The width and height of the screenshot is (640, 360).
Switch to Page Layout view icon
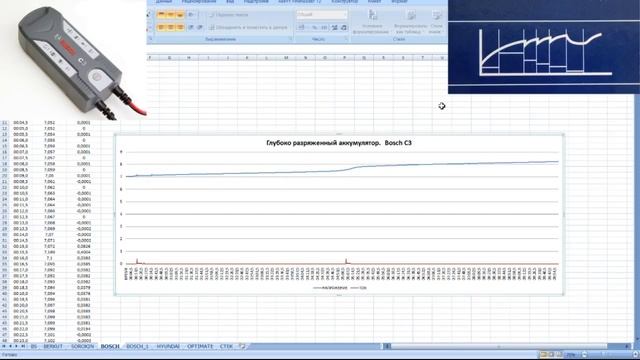click(x=551, y=355)
